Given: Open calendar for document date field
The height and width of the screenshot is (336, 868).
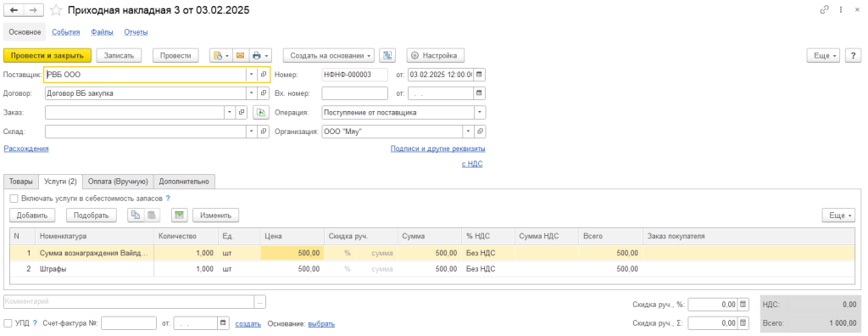Looking at the screenshot, I should click(x=480, y=75).
